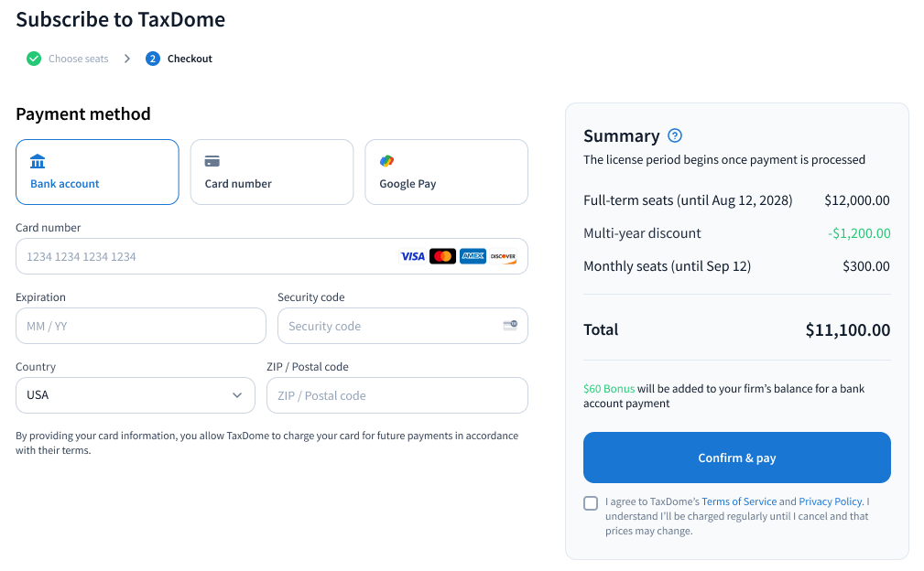Choose the Card number payment method
The width and height of the screenshot is (924, 571).
(271, 172)
